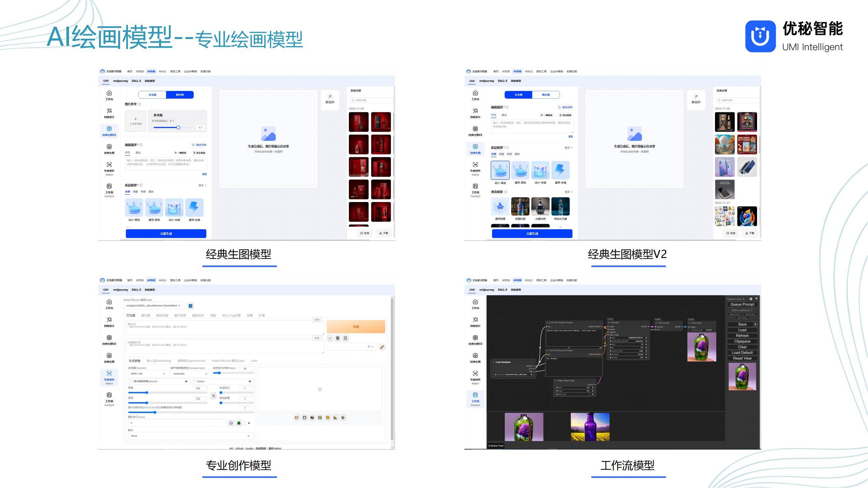Click the swap width and height arrows icon
Screen dimensions: 868x488
pos(213,396)
